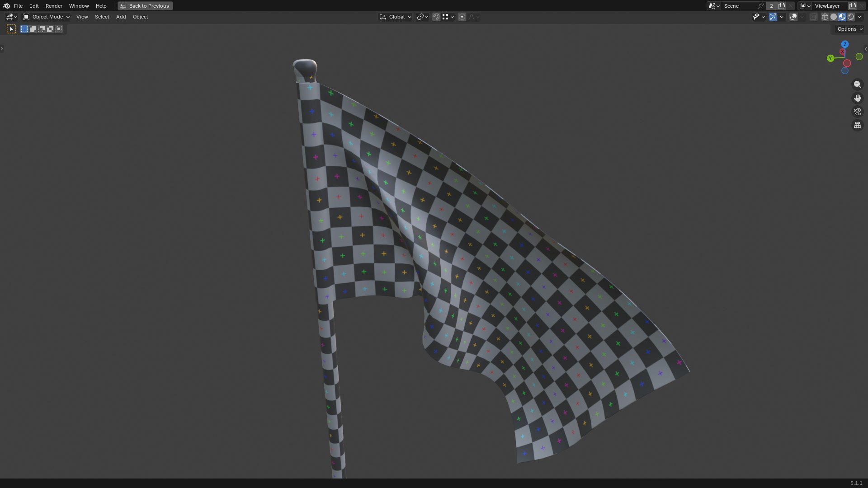This screenshot has height=488, width=868.
Task: Open the view layer browse dropdown
Action: 805,6
